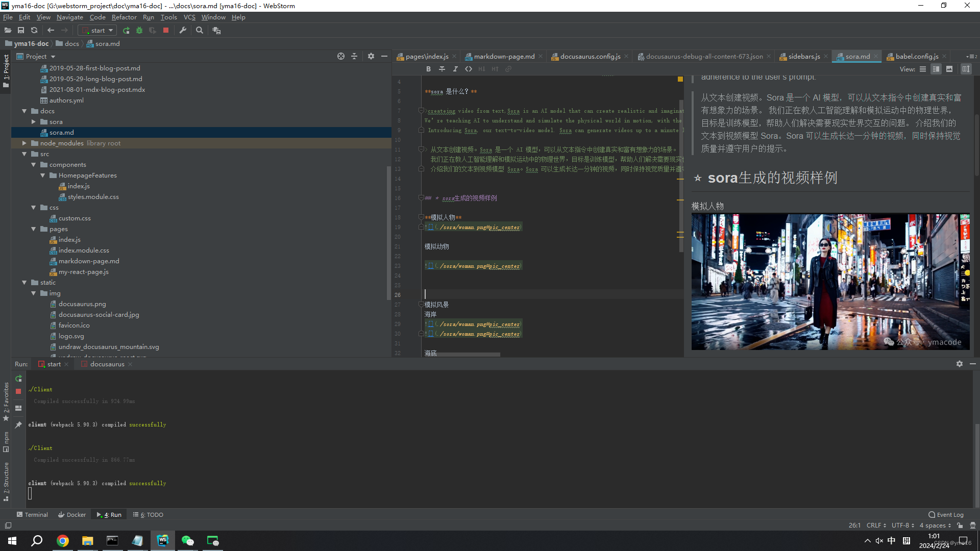Image resolution: width=980 pixels, height=551 pixels.
Task: Open the Docker tool window
Action: click(x=72, y=515)
